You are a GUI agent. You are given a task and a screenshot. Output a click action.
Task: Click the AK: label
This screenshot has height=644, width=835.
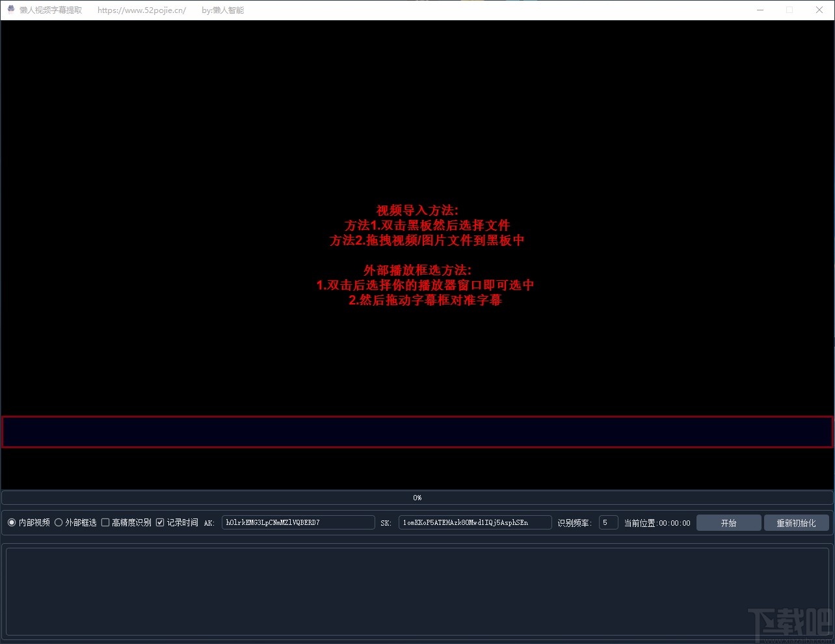click(x=209, y=523)
